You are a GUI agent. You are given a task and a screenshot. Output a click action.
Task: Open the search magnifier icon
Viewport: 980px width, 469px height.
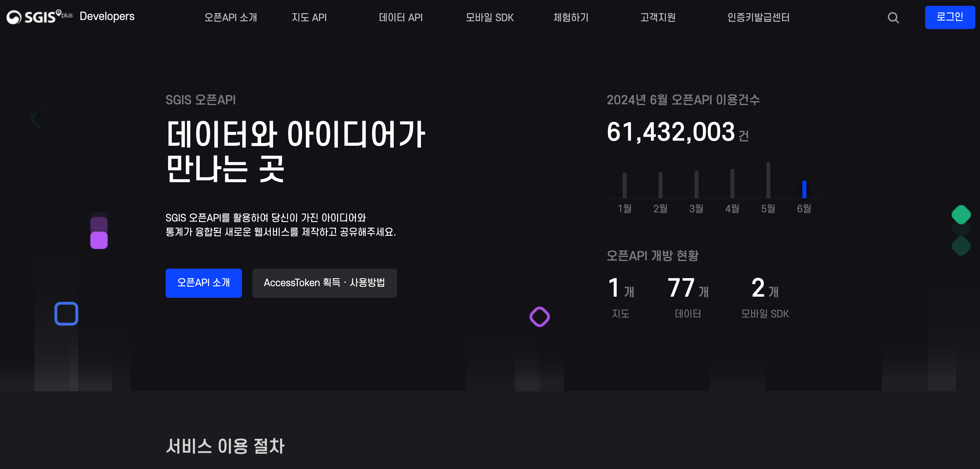coord(893,17)
